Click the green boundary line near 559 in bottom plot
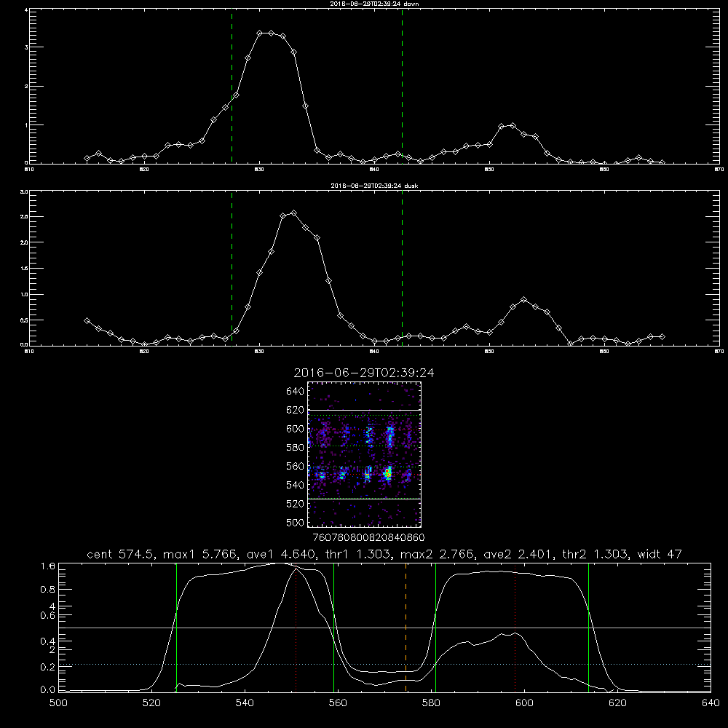This screenshot has height=728, width=728. tap(334, 628)
